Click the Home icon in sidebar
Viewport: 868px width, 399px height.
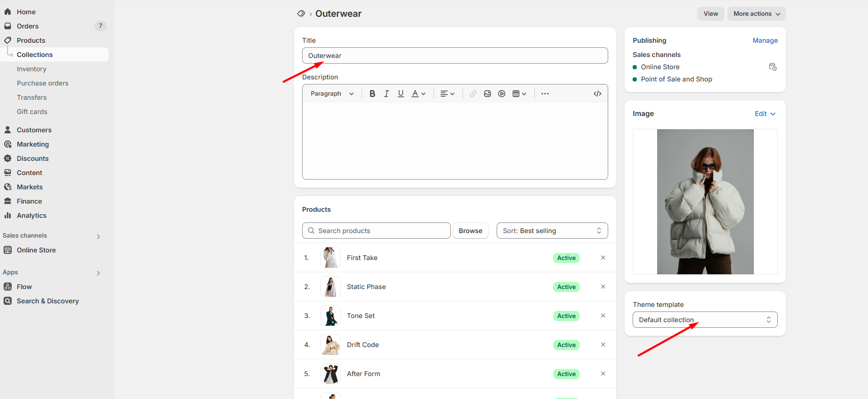[x=8, y=12]
